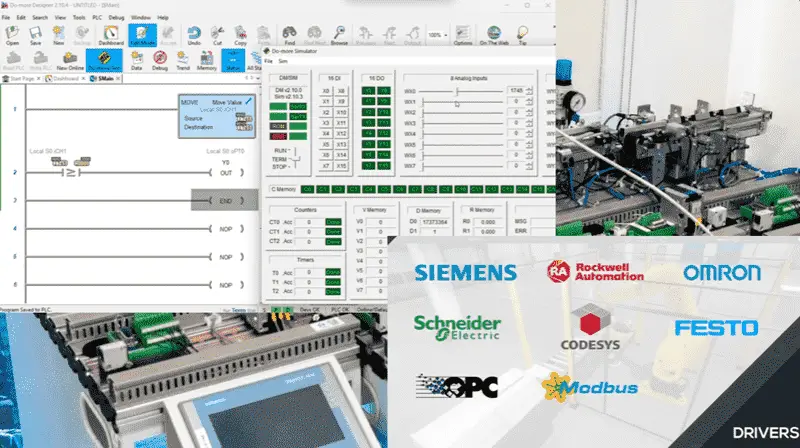Open the Dashboard from the toolbar

click(x=111, y=35)
